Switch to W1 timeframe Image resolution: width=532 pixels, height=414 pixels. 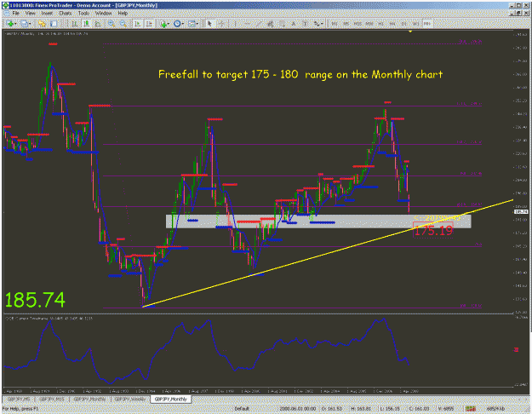(415, 24)
